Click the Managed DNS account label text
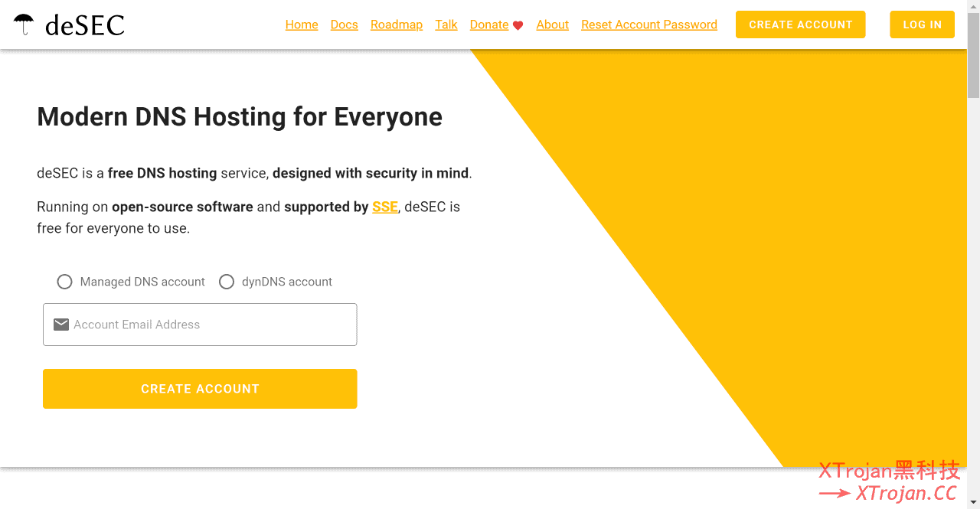The image size is (980, 509). click(142, 282)
